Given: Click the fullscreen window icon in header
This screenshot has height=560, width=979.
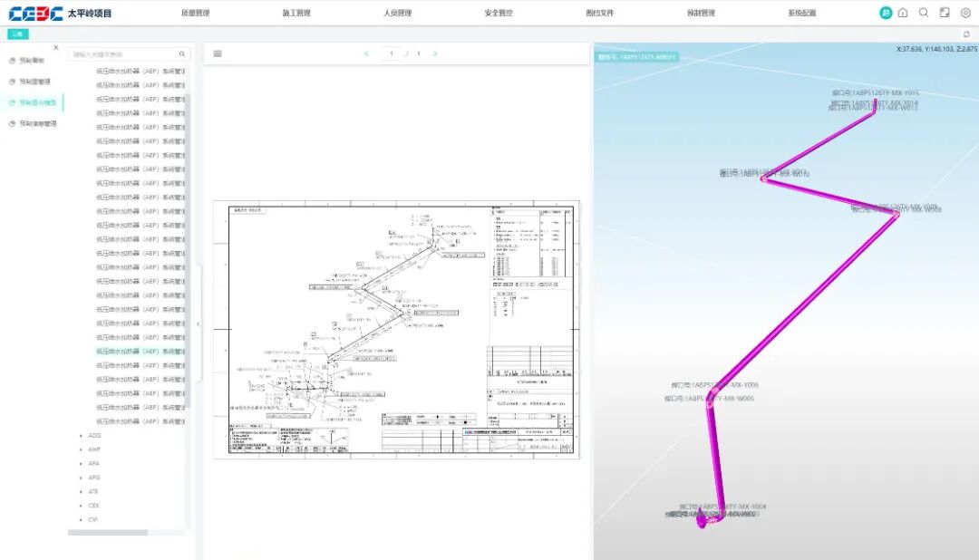Looking at the screenshot, I should pyautogui.click(x=945, y=13).
